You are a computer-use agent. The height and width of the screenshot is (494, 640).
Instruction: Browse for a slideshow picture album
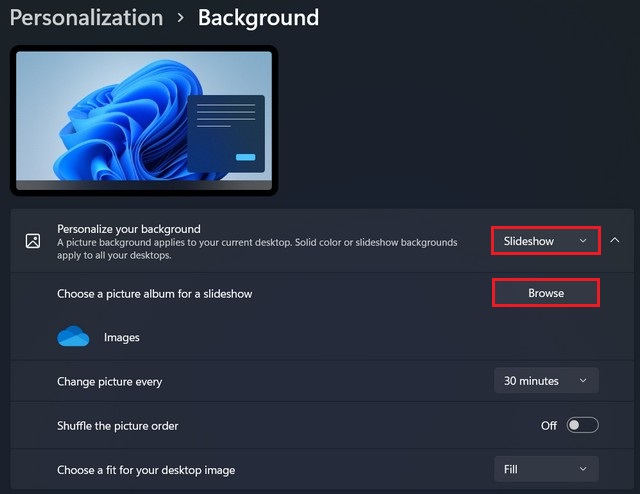[546, 293]
